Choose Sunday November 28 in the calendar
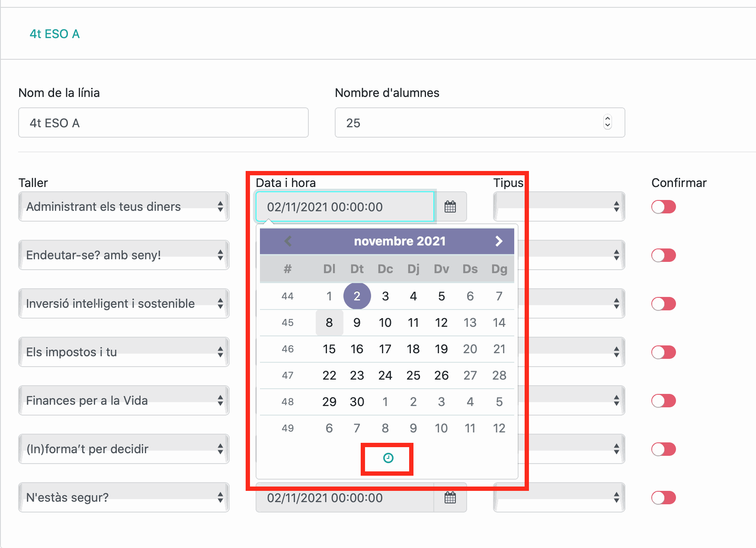The height and width of the screenshot is (548, 756). tap(499, 375)
